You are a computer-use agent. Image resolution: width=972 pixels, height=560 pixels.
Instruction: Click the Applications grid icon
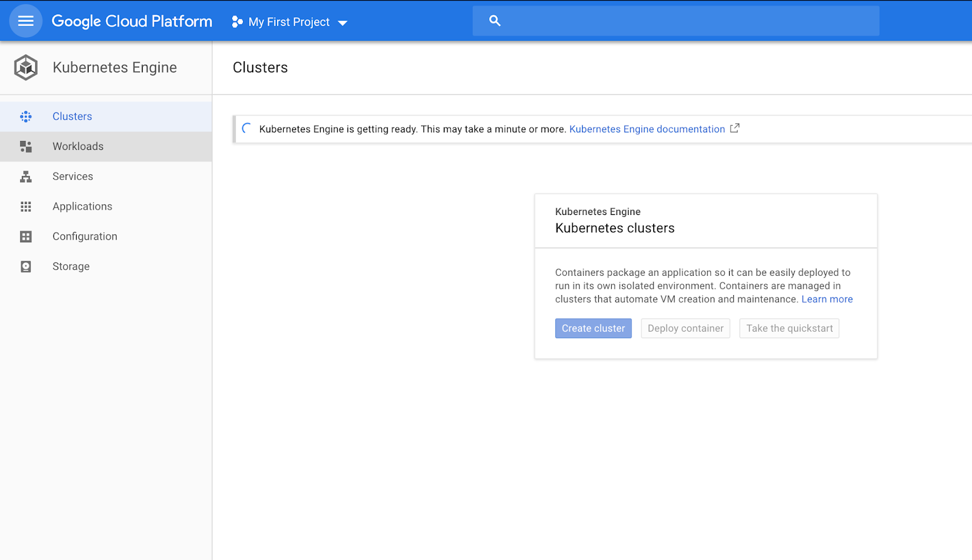[x=26, y=207]
